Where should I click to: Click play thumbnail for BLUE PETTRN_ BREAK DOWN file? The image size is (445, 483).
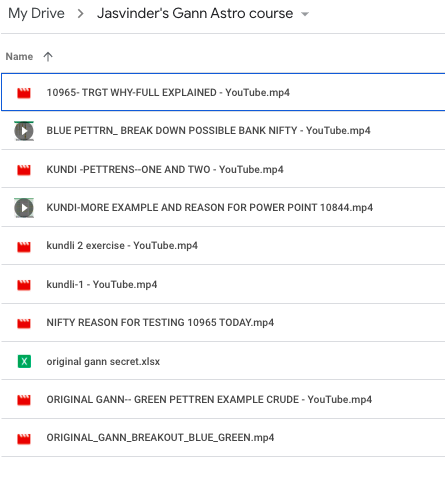point(24,131)
